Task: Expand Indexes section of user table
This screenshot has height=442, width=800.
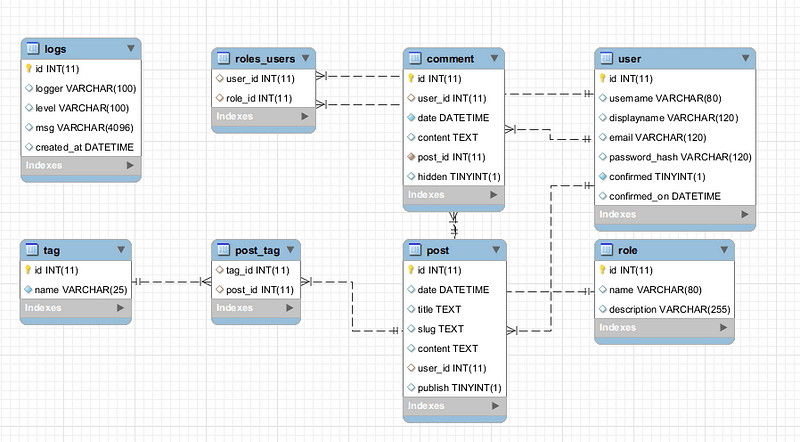Action: pos(745,214)
